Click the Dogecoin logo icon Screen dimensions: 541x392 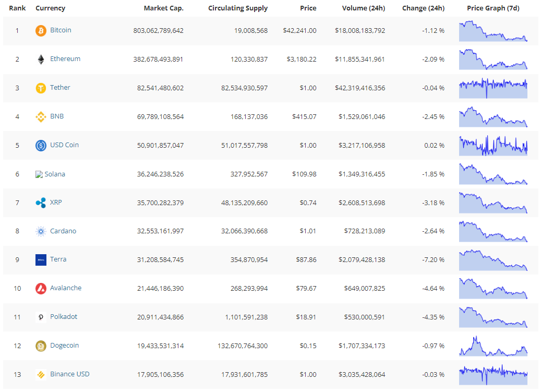41,346
